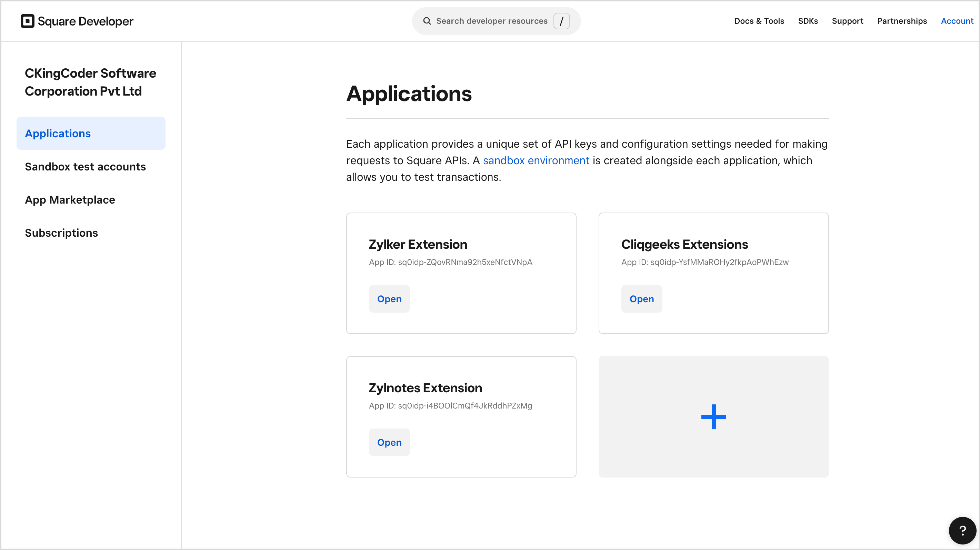Open Sandbox test accounts in sidebar
Screen dimensions: 980x550
point(85,166)
